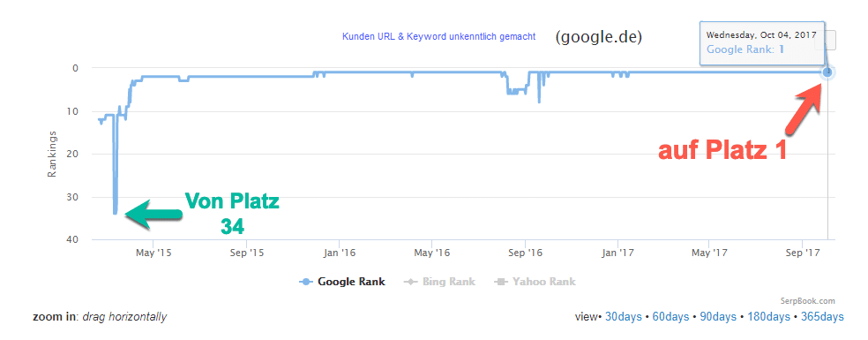Viewport: 868px width, 340px height.
Task: Switch chart view to 30days
Action: click(x=624, y=317)
